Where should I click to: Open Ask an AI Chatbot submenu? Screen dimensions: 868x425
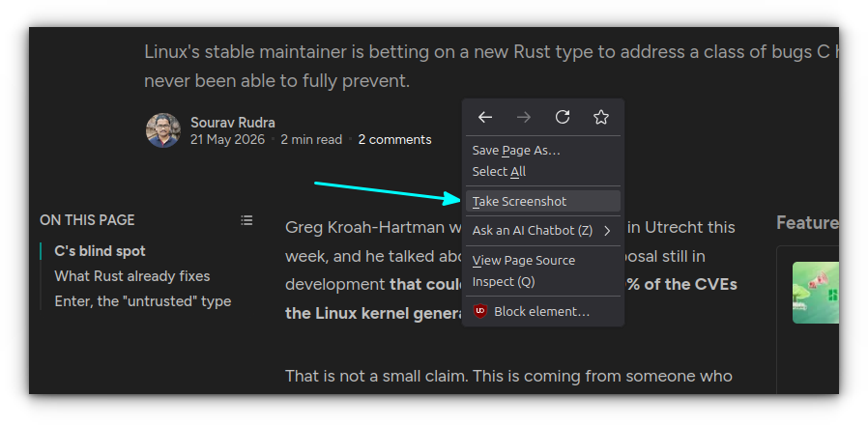pos(543,231)
